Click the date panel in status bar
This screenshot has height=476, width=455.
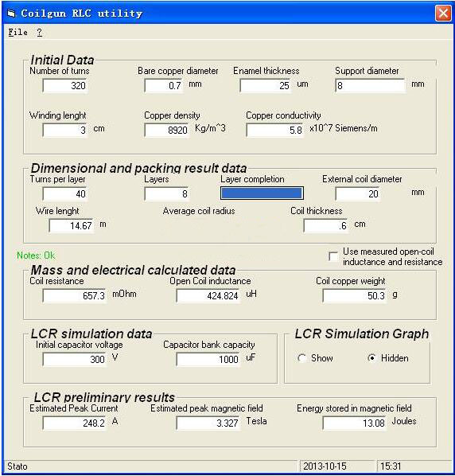pyautogui.click(x=336, y=466)
